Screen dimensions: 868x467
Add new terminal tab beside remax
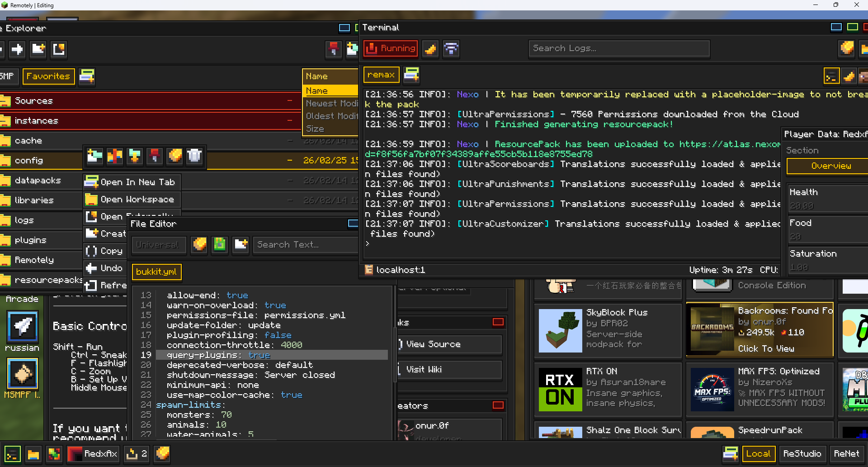click(x=411, y=75)
